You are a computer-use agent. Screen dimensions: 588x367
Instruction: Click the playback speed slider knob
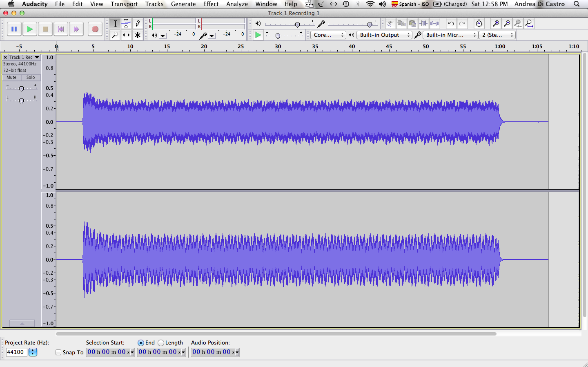click(278, 36)
